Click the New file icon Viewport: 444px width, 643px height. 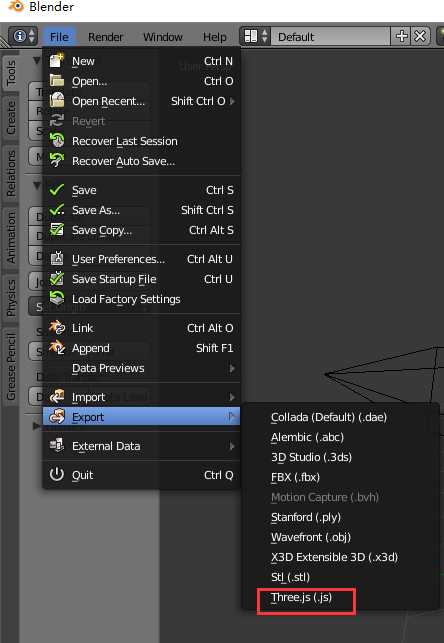[57, 61]
